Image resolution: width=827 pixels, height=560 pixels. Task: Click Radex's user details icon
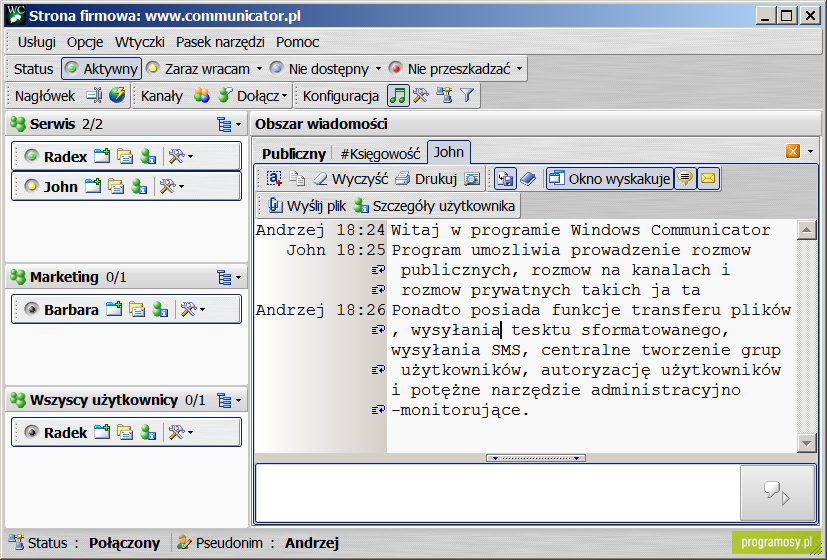tap(148, 156)
